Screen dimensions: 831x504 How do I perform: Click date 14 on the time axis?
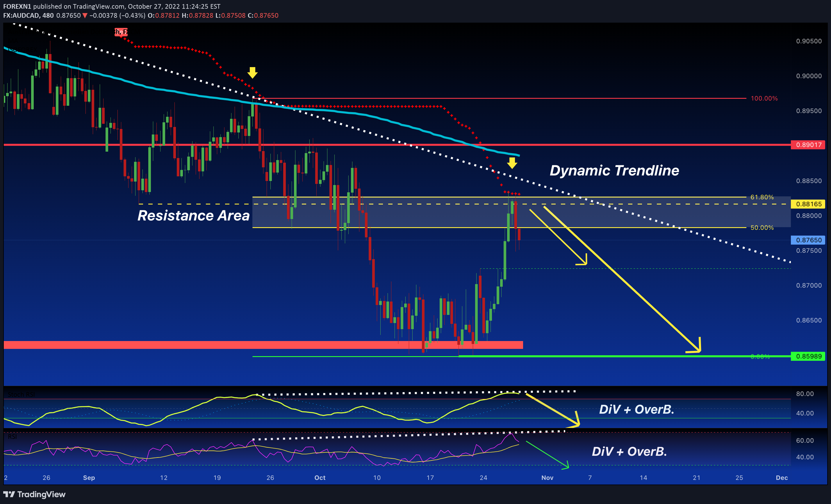tap(643, 478)
